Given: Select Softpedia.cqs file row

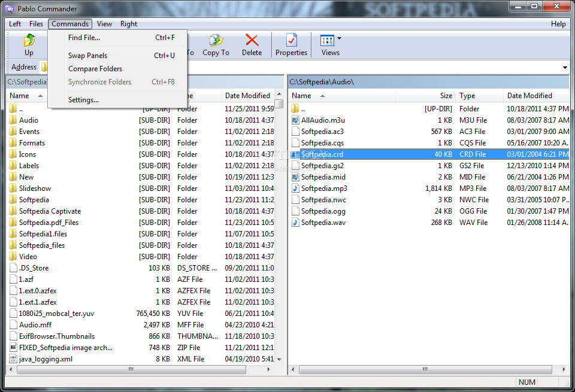Looking at the screenshot, I should [430, 143].
